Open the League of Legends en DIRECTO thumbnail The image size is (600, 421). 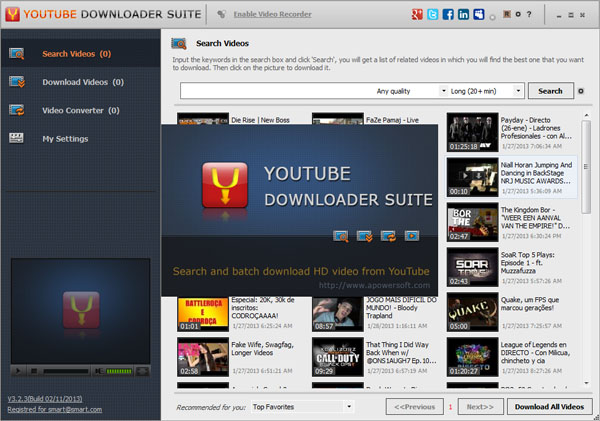[473, 357]
